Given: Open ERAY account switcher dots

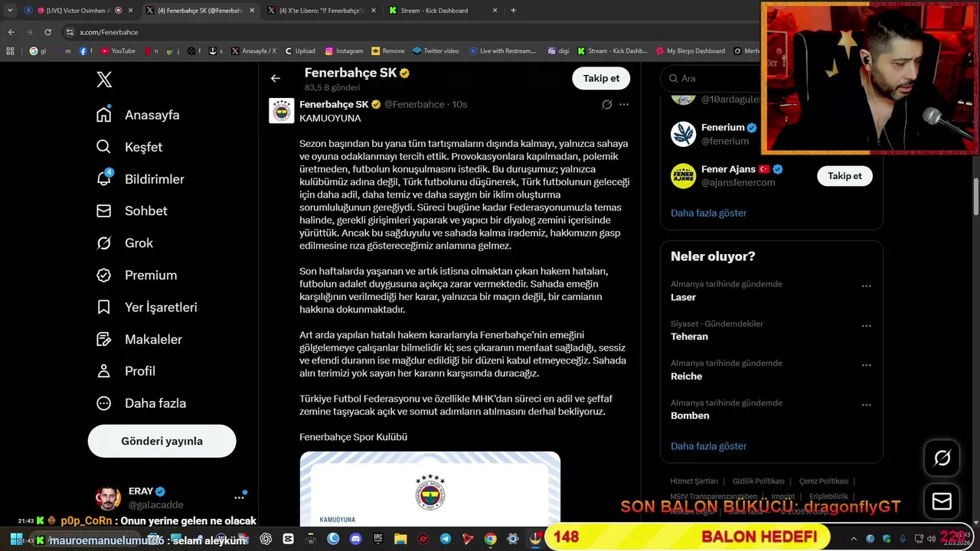Looking at the screenshot, I should (239, 497).
